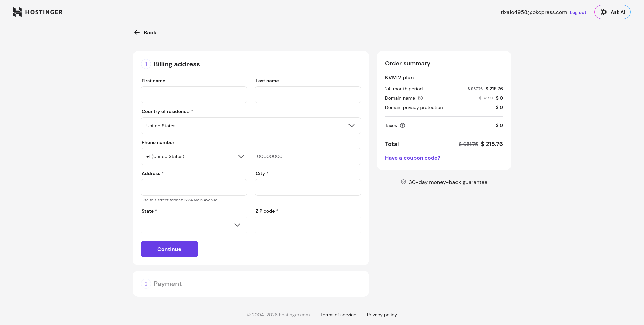The image size is (644, 325).
Task: Focus the Last name field
Action: 308,95
